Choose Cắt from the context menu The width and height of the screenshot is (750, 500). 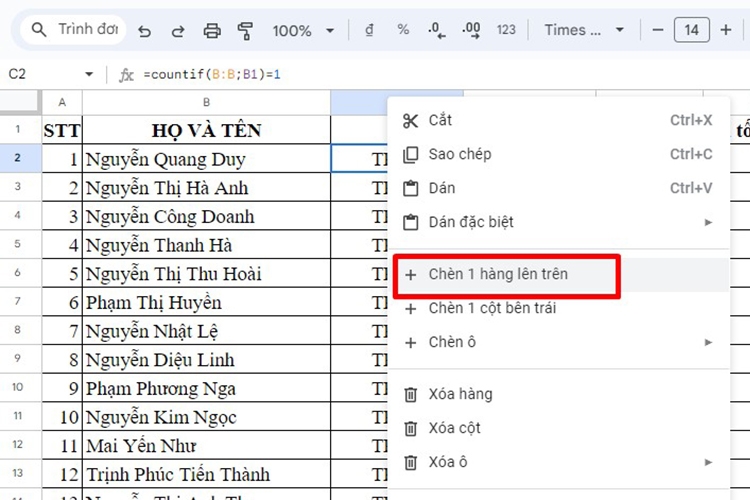pyautogui.click(x=558, y=120)
